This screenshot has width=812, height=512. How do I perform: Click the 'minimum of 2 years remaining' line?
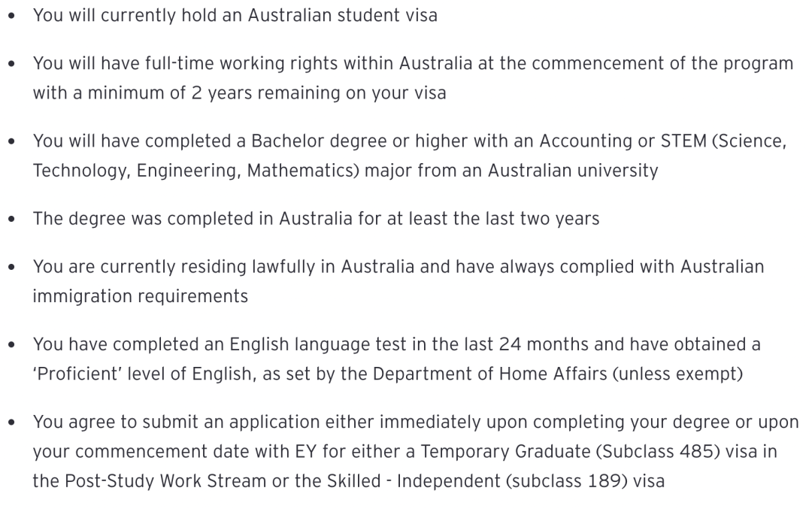[239, 93]
